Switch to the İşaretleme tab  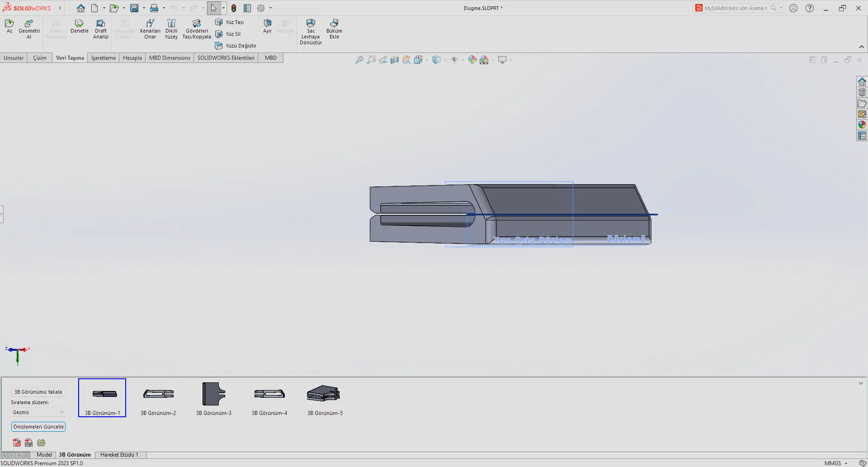coord(104,58)
